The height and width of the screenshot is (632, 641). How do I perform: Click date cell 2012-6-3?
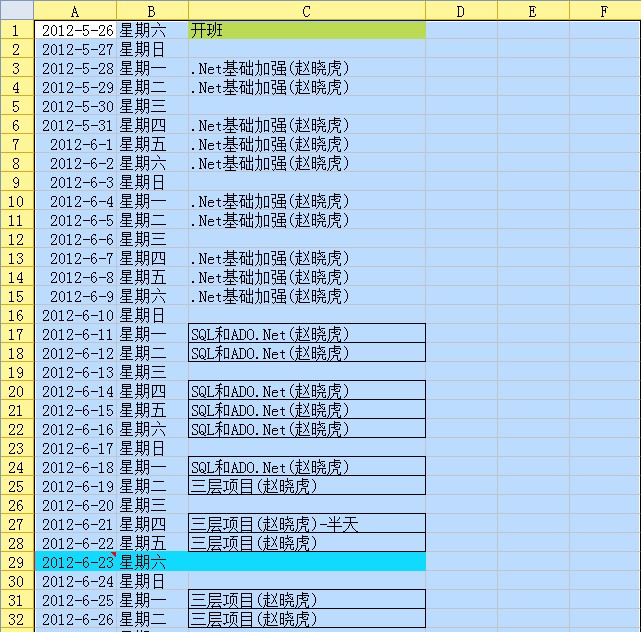click(x=75, y=182)
